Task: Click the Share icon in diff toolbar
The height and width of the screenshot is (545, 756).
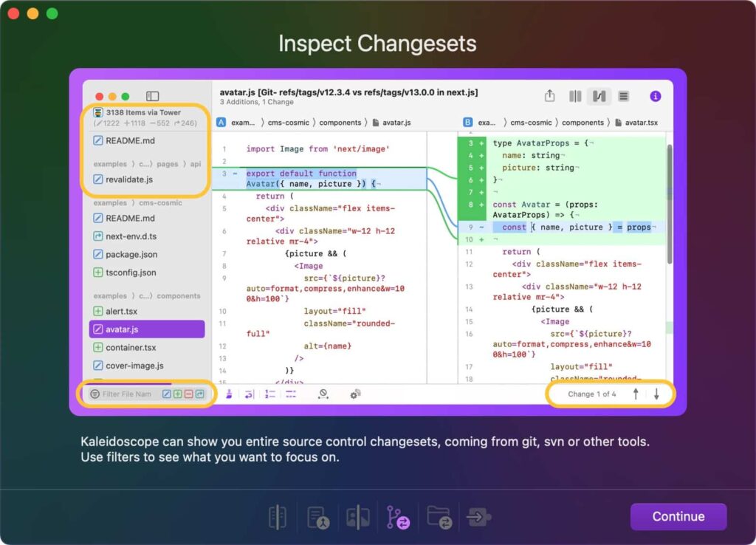Action: [x=549, y=96]
